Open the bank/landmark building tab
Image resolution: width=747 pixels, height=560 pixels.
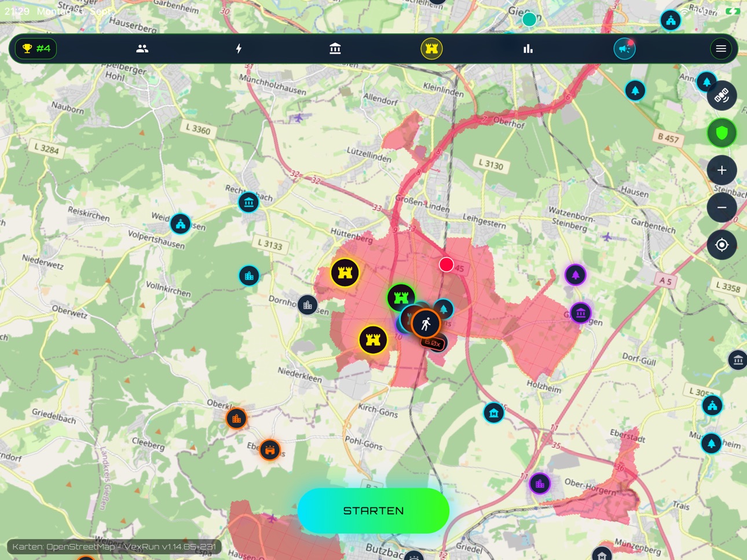coord(335,49)
